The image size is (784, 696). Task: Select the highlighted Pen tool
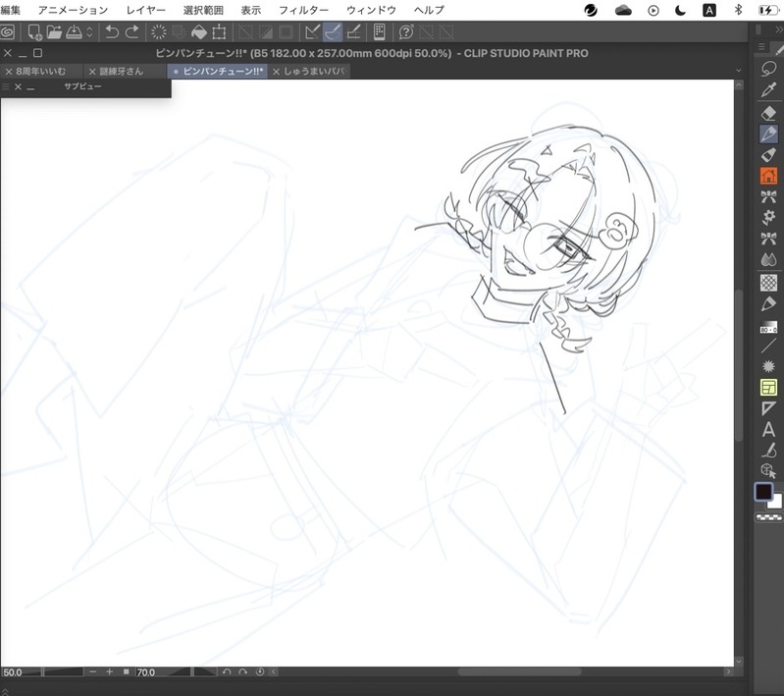point(768,134)
